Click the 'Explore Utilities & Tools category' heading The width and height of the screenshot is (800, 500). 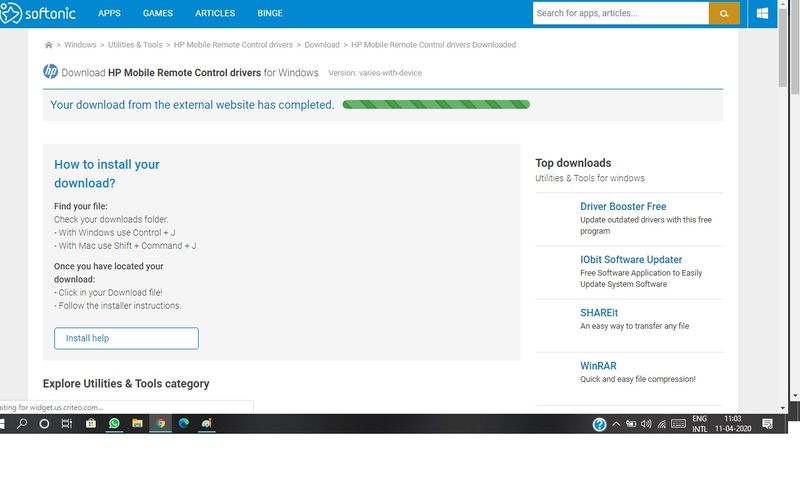click(x=126, y=384)
